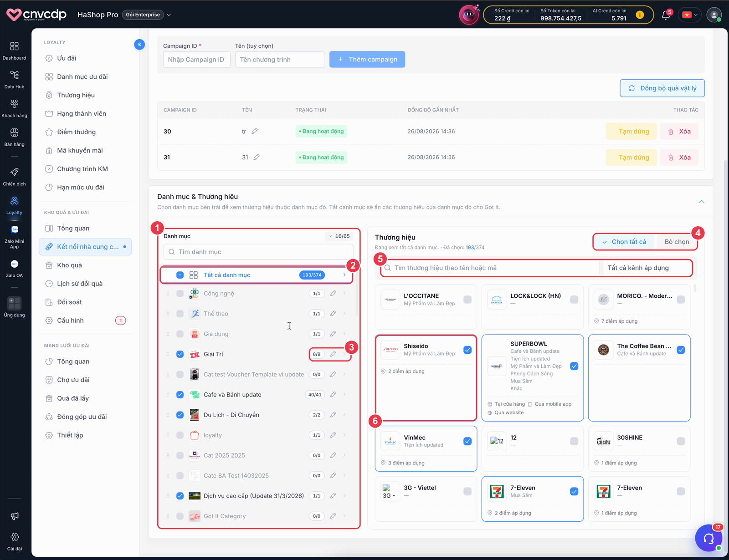Screen dimensions: 729x560
Task: Uncheck the Giải Trí category checkbox
Action: (x=180, y=354)
